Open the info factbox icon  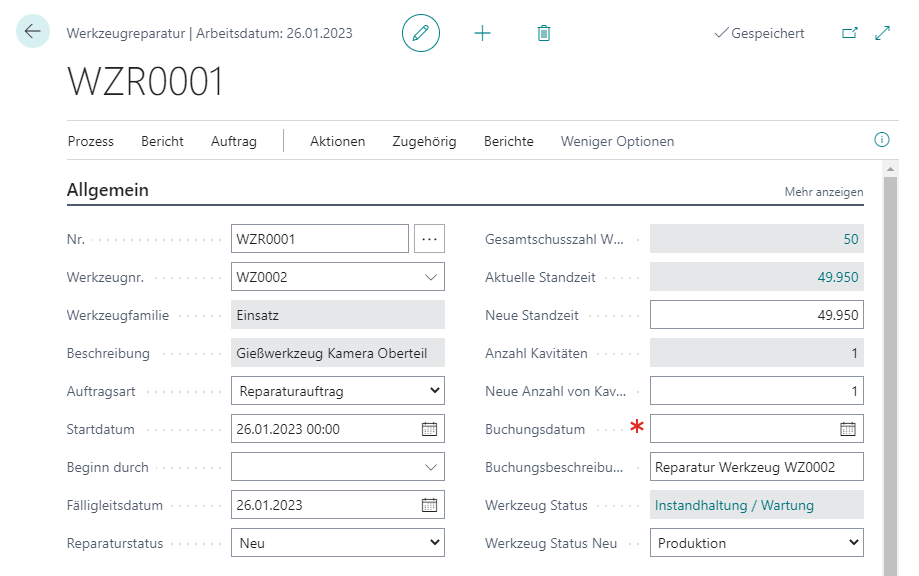[881, 139]
